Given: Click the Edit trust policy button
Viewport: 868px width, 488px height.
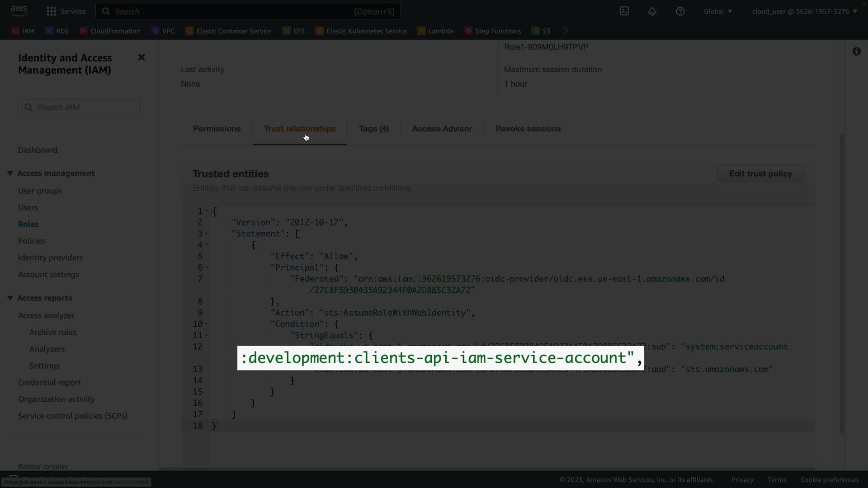Looking at the screenshot, I should coord(760,174).
